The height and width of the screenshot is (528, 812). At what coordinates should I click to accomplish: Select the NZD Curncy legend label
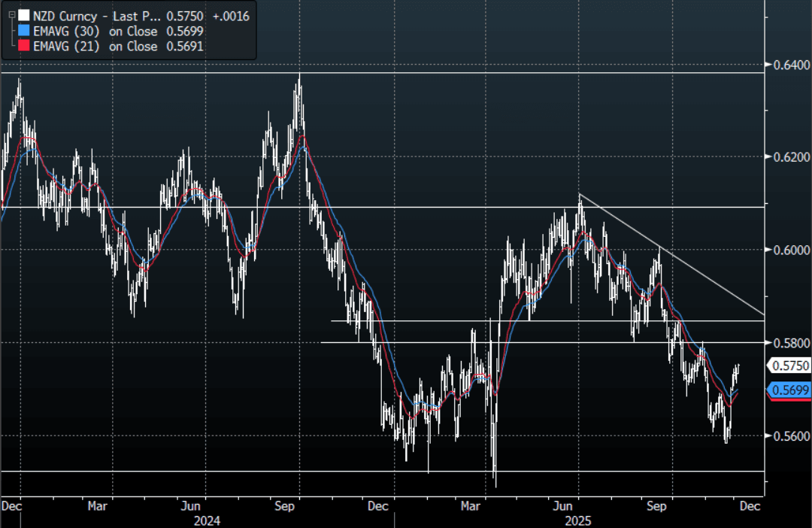pos(66,15)
